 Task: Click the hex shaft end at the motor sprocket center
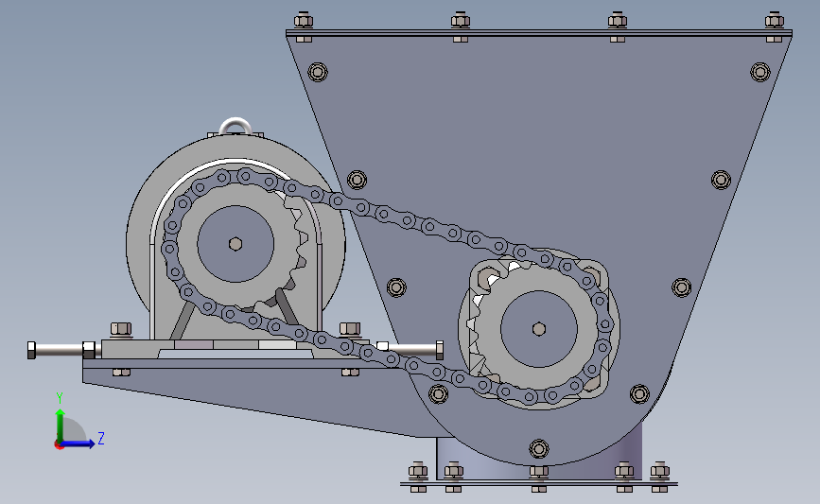pos(236,244)
